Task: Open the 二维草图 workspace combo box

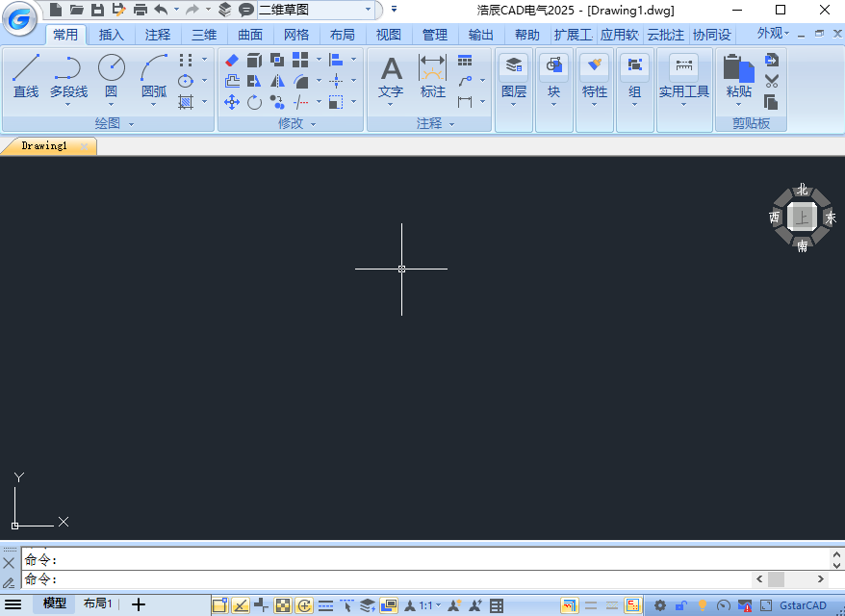Action: click(x=316, y=10)
